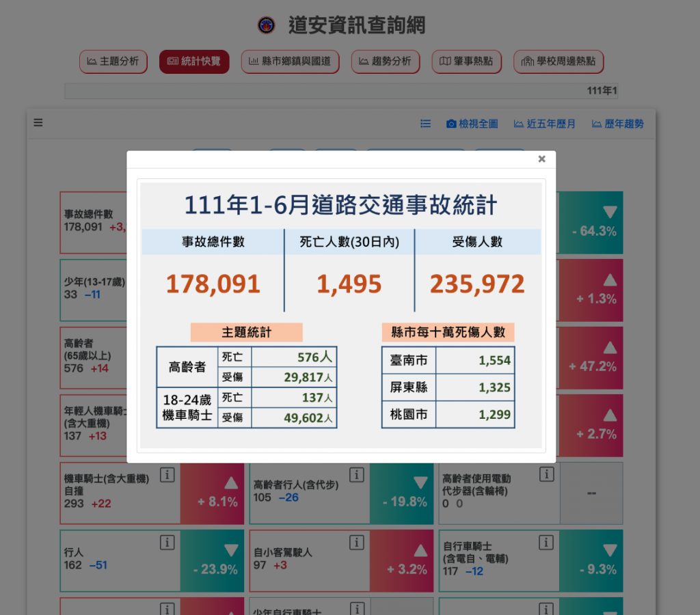This screenshot has width=700, height=615.
Task: Click the -9.3% trend panel
Action: point(591,561)
